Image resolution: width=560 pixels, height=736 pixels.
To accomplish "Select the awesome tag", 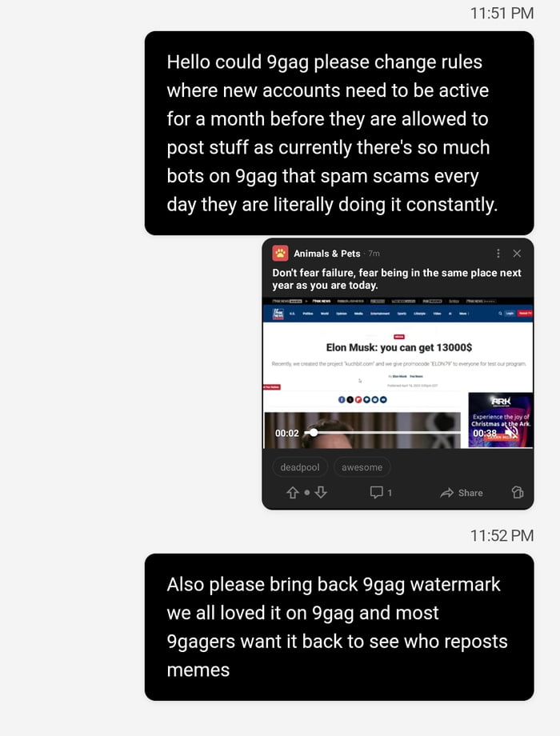I will [362, 467].
